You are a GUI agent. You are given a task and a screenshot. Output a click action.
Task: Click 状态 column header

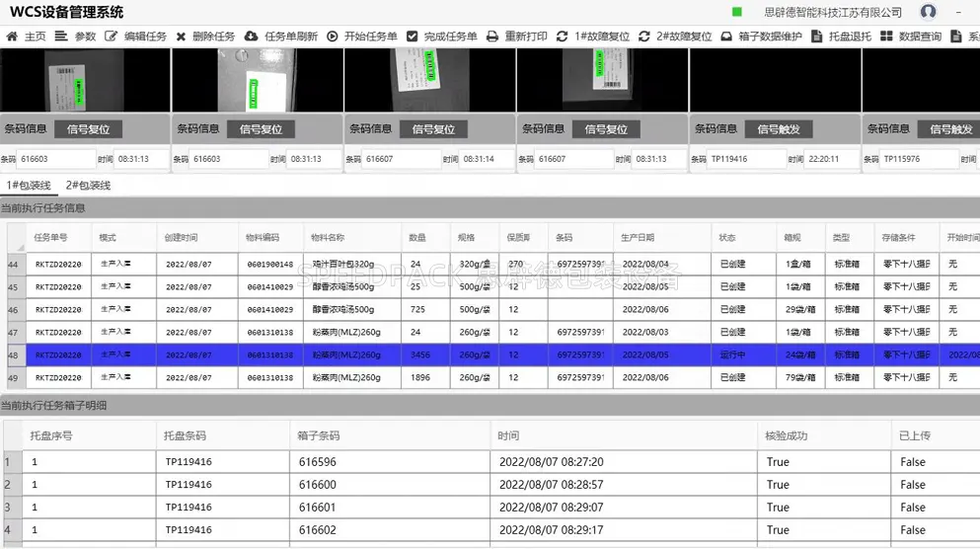click(x=744, y=238)
